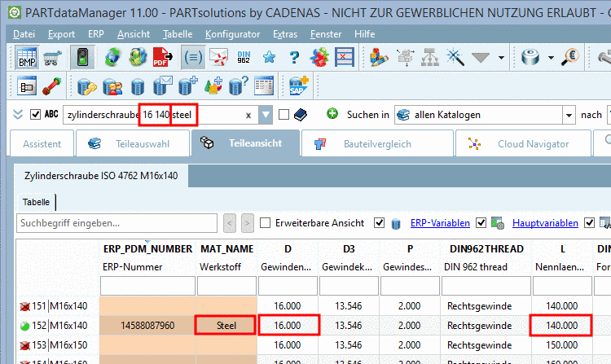
Task: Open the allen Katalogen combo box
Action: pyautogui.click(x=485, y=115)
